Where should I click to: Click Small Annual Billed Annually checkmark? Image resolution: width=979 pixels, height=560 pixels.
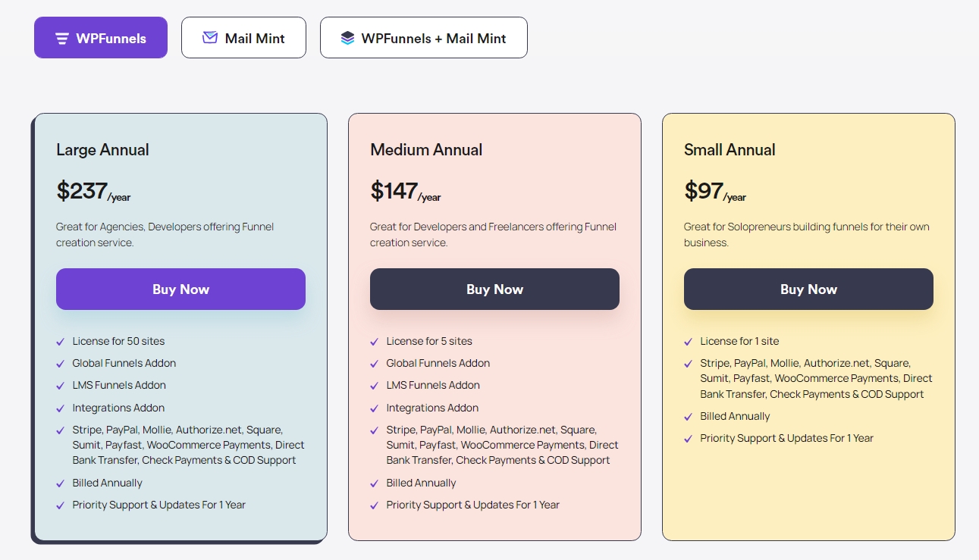coord(689,417)
